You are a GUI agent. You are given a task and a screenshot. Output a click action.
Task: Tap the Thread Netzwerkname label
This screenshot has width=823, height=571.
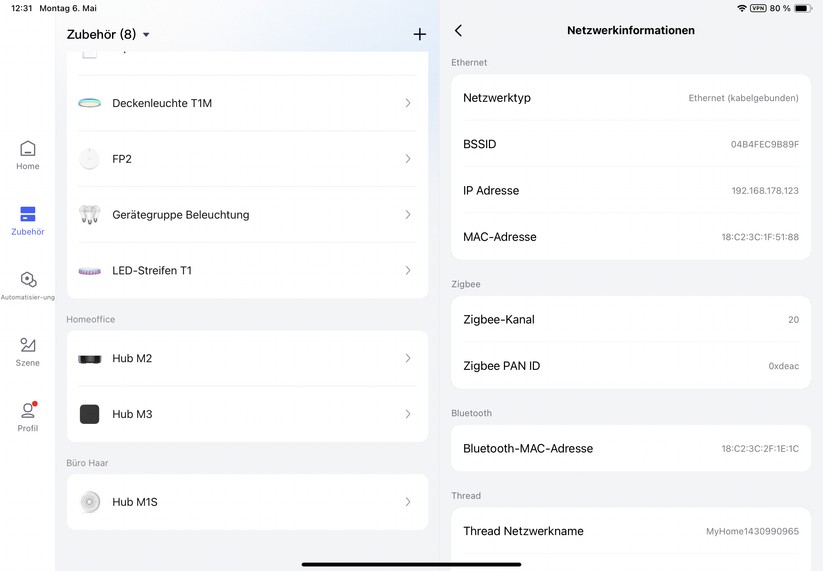pyautogui.click(x=523, y=531)
